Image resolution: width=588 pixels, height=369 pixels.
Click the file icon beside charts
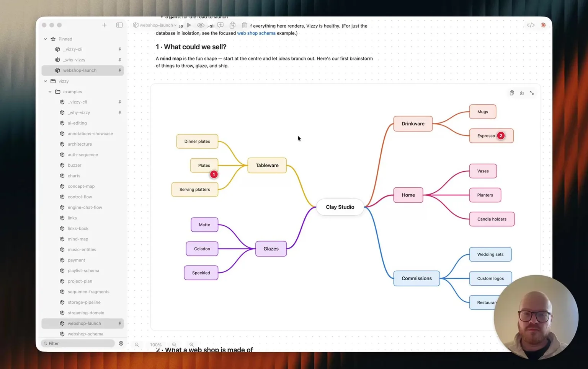62,176
